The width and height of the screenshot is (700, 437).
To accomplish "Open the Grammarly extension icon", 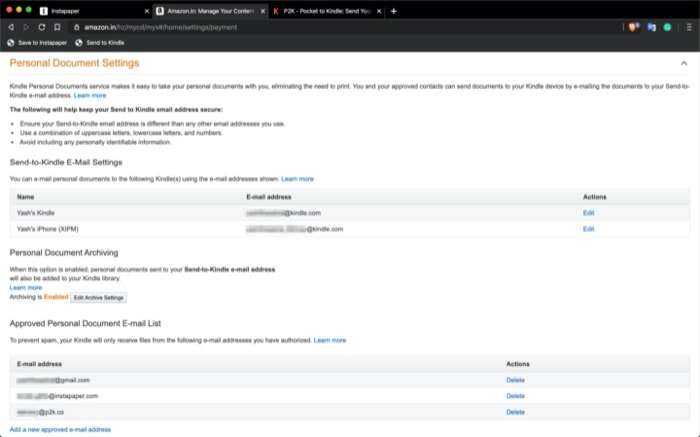I will click(x=667, y=27).
